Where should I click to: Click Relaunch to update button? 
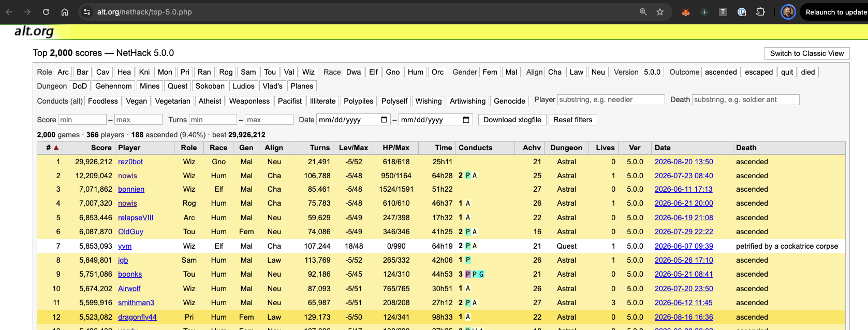tap(835, 12)
